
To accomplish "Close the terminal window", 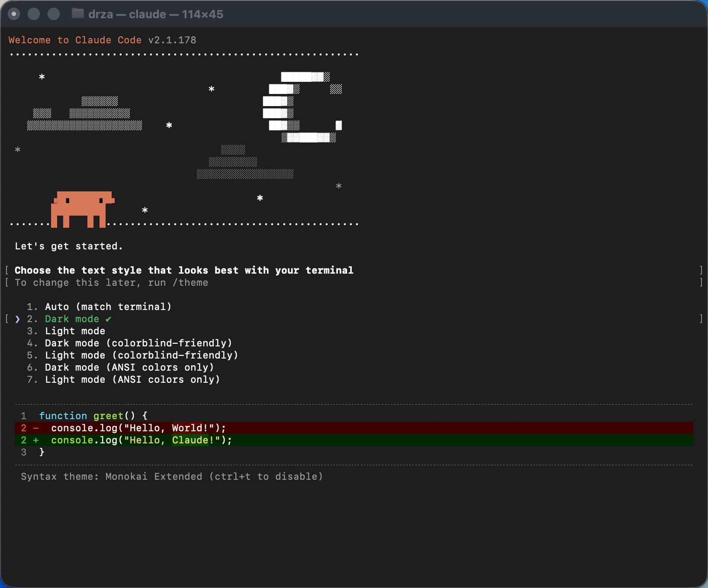I will tap(14, 14).
